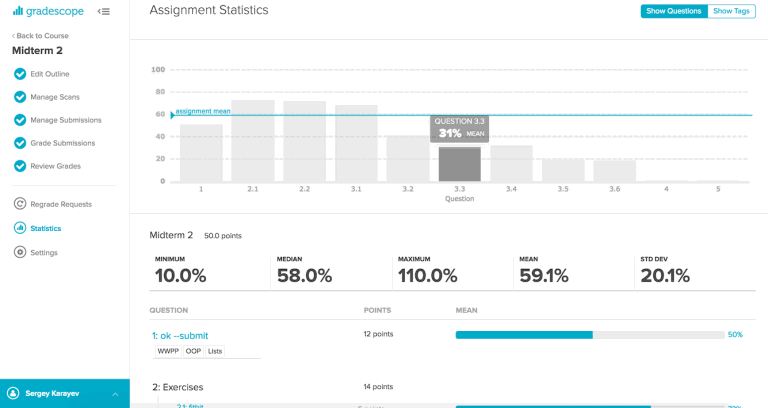Toggle the Show Tags view

732,11
